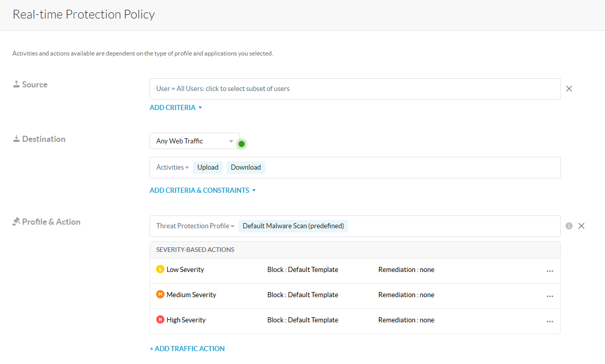Click the ADD TRAFFIC ACTION link
The height and width of the screenshot is (364, 605).
tap(187, 349)
